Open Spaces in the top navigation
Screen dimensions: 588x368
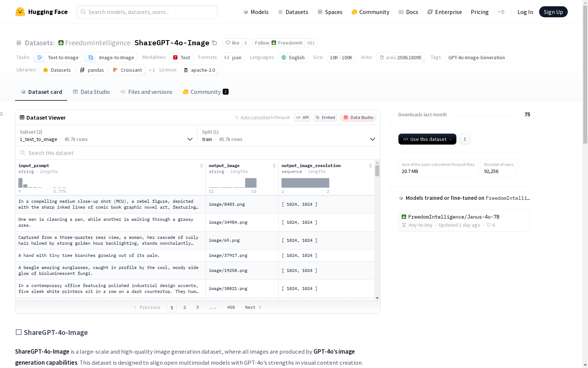(330, 12)
